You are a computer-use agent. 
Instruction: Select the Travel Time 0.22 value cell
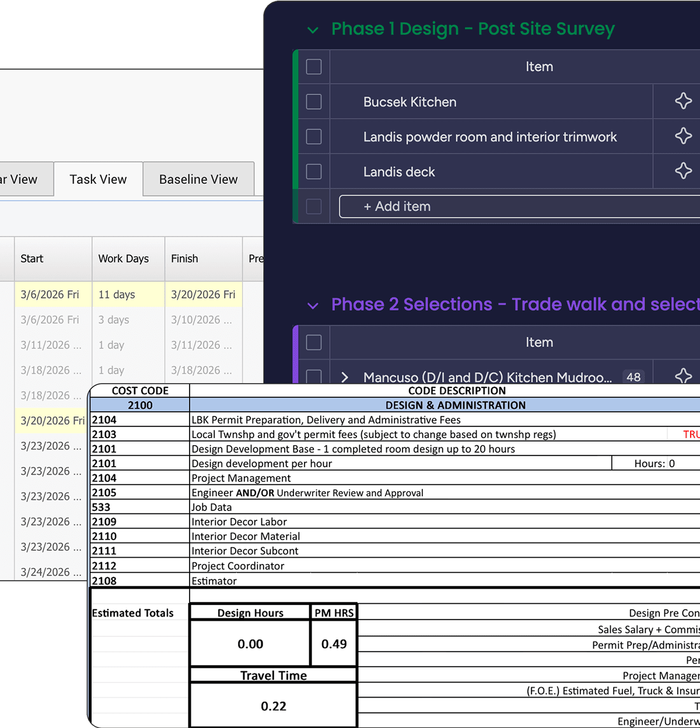pyautogui.click(x=274, y=705)
